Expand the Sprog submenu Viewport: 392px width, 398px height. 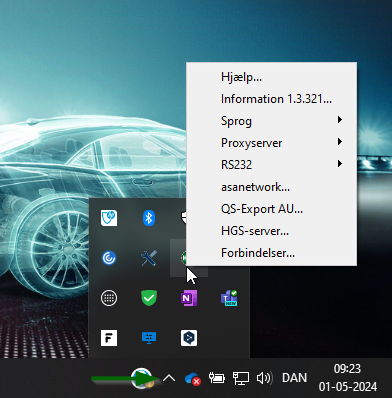click(271, 120)
